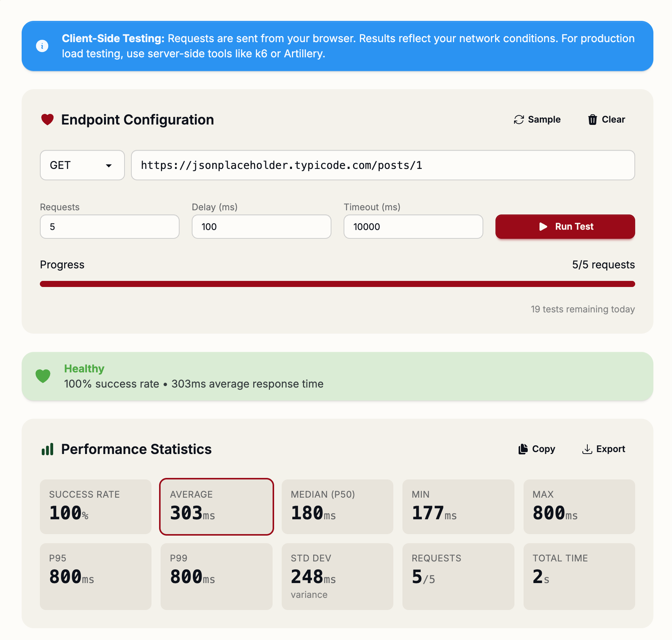672x640 pixels.
Task: Expand the HTTP method selector chevron
Action: click(x=109, y=166)
